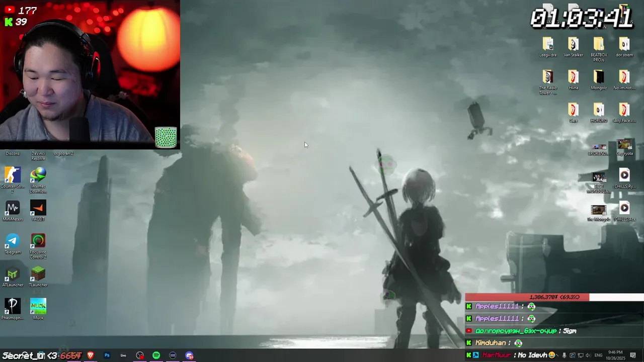Screen dimensions: 644x362
Task: Select the HORURO folder
Action: [x=599, y=113]
